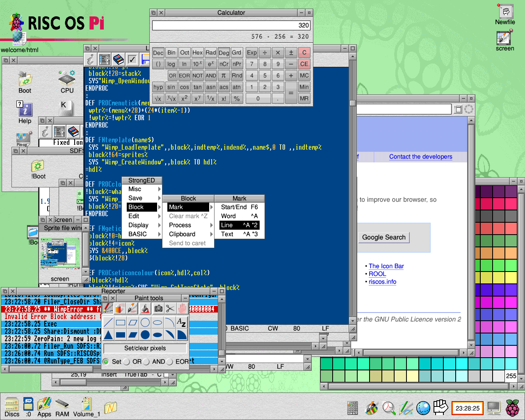The height and width of the screenshot is (420, 525).
Task: Select the hand tool in Paint tools
Action: [183, 308]
